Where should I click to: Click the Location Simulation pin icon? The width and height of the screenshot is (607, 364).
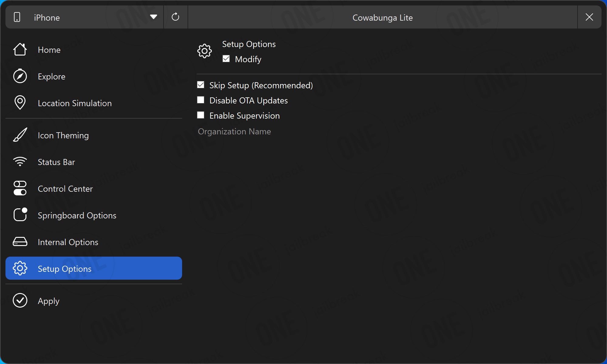[x=20, y=103]
